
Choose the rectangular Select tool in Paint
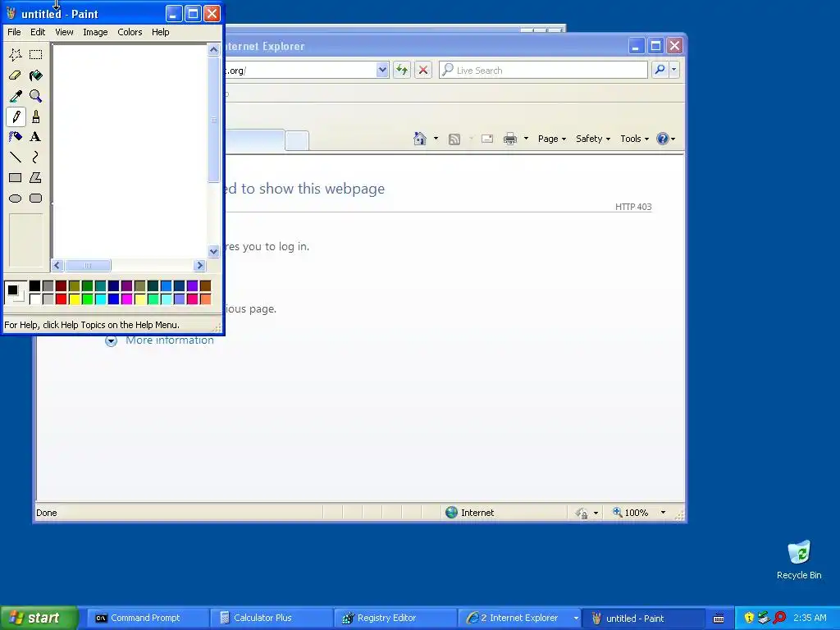click(x=35, y=55)
